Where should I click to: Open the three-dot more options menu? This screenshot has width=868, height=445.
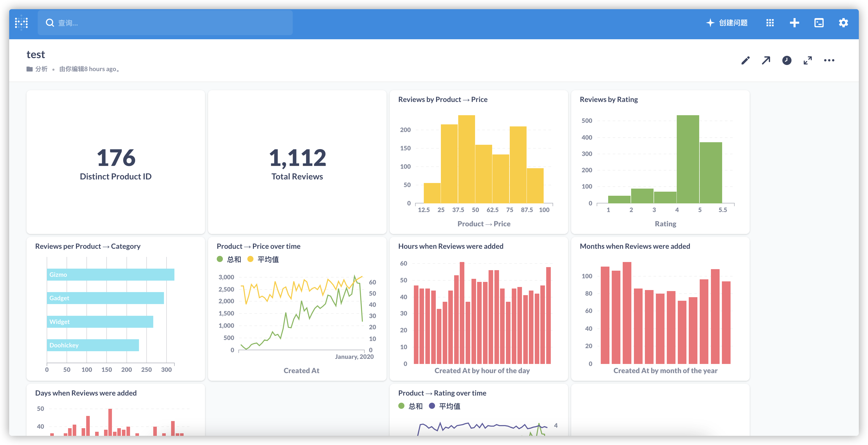click(829, 60)
